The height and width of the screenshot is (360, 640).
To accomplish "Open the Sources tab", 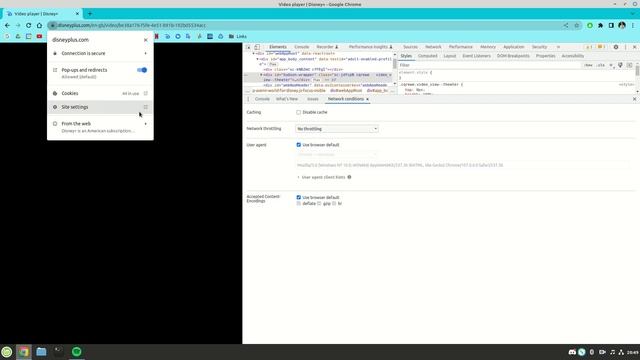I will [410, 47].
